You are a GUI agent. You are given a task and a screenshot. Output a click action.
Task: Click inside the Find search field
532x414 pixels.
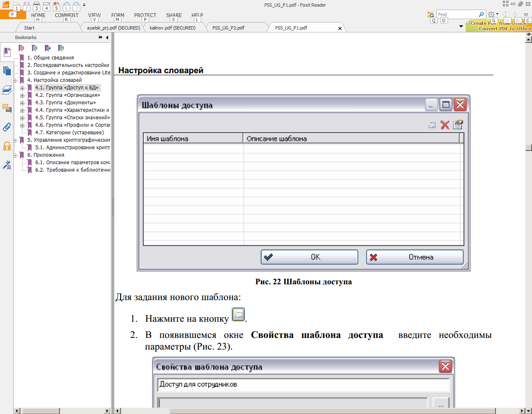pos(457,15)
